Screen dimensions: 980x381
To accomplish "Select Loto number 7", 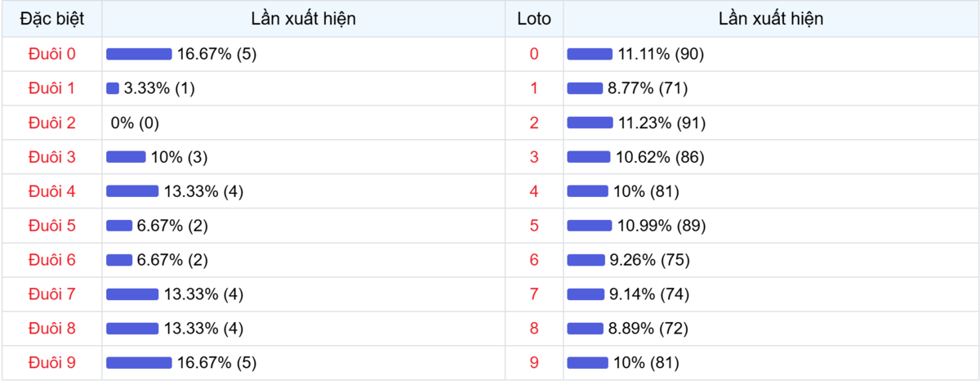I will (x=534, y=294).
